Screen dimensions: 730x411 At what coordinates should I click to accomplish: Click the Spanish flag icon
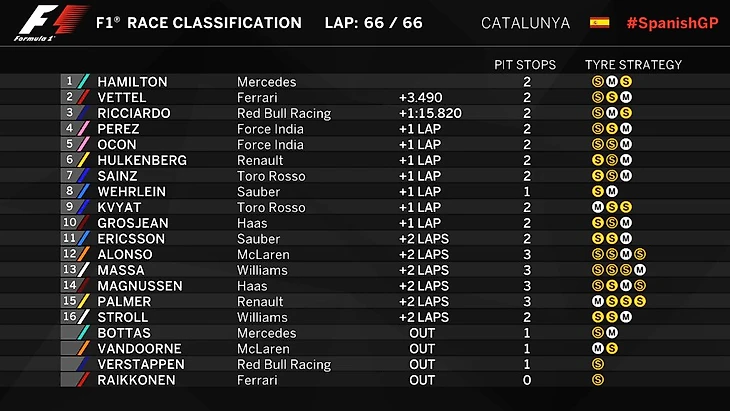click(599, 22)
